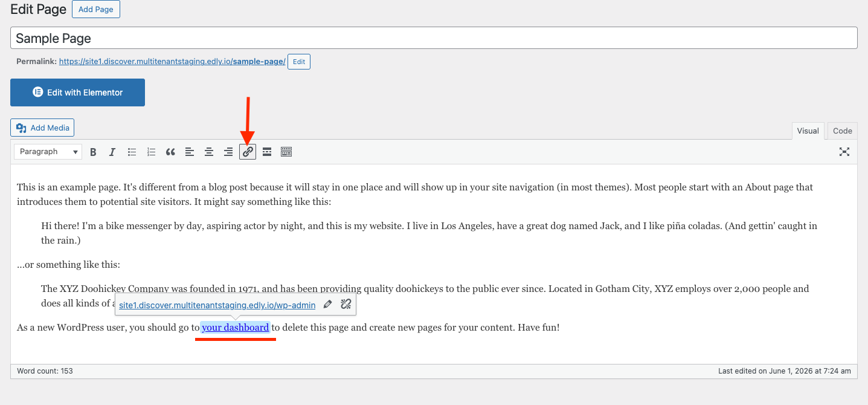This screenshot has height=405, width=868.
Task: Toggle bold formatting in the editor toolbar
Action: [93, 152]
